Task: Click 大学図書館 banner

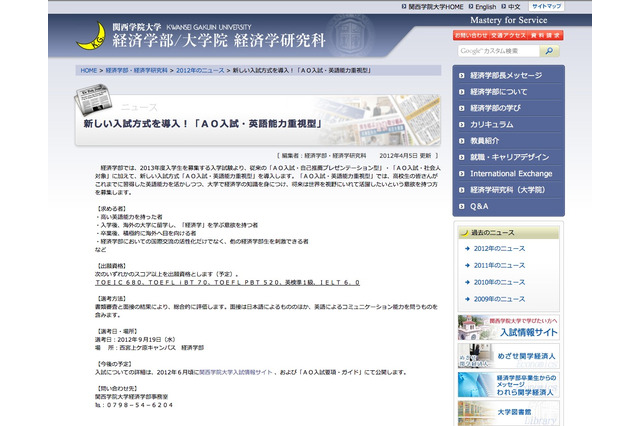Action: click(509, 413)
